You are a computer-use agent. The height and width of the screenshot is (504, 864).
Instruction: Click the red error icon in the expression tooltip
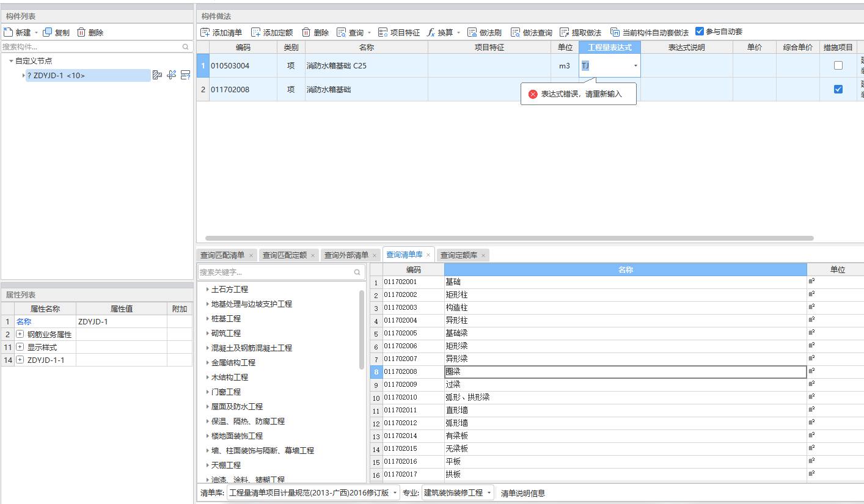[x=533, y=94]
